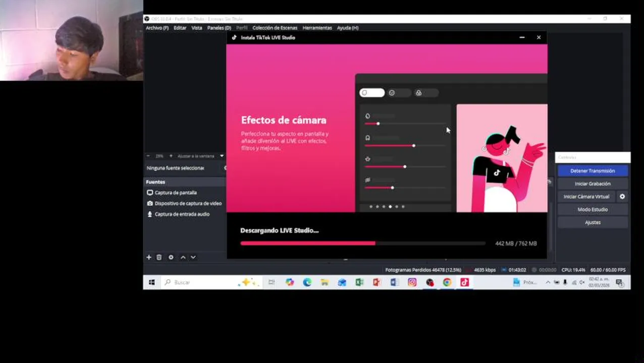This screenshot has width=644, height=363.
Task: Zoom in preview with the plus icon
Action: point(171,156)
